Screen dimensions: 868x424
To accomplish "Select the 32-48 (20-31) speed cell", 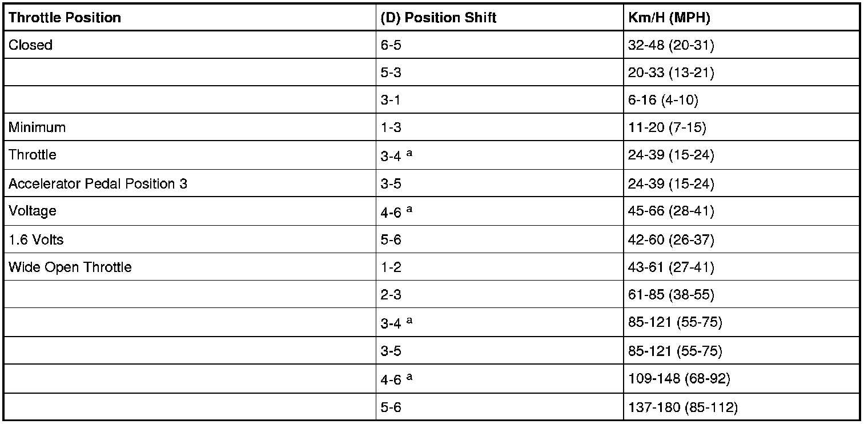I will point(670,45).
